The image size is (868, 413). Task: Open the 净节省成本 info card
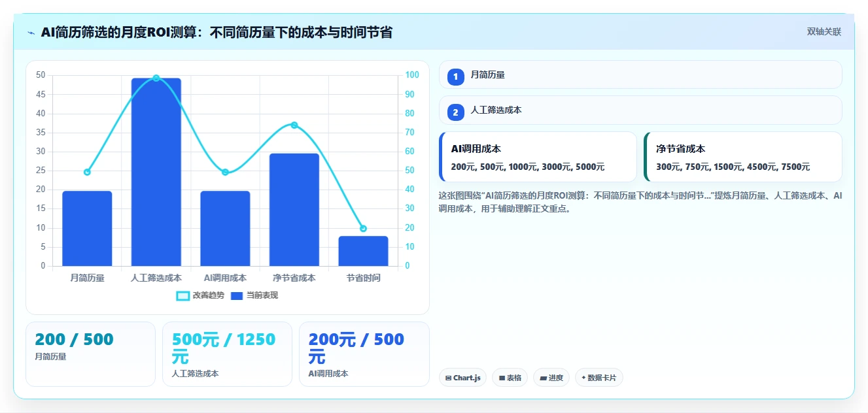742,157
